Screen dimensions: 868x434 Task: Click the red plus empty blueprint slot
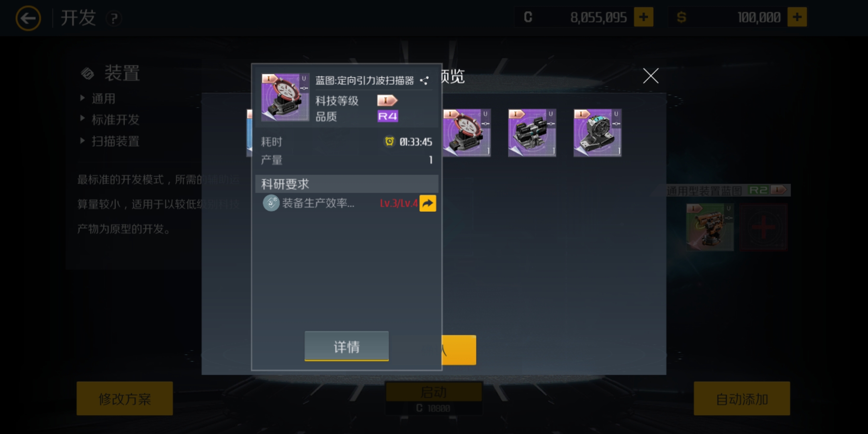764,227
